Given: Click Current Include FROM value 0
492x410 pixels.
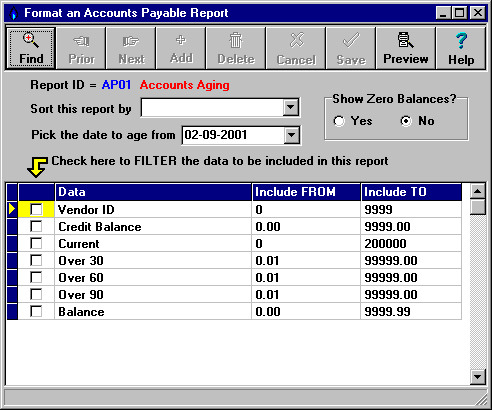Looking at the screenshot, I should (306, 244).
